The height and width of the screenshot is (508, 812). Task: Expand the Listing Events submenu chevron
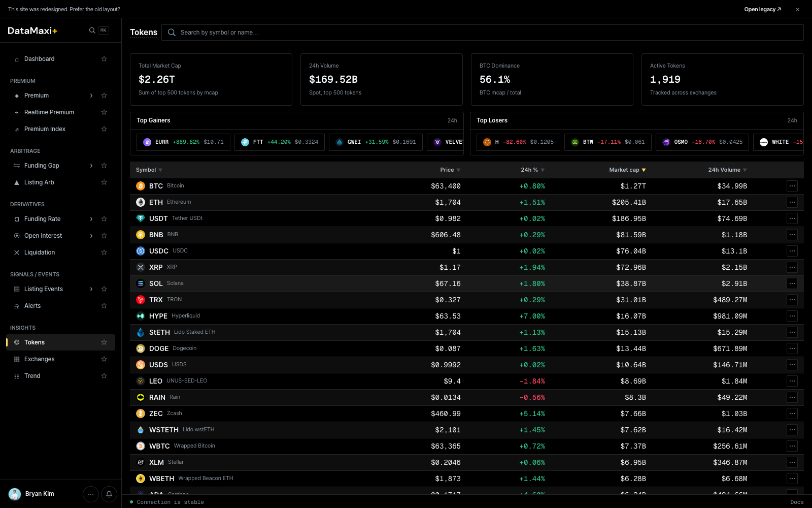91,289
